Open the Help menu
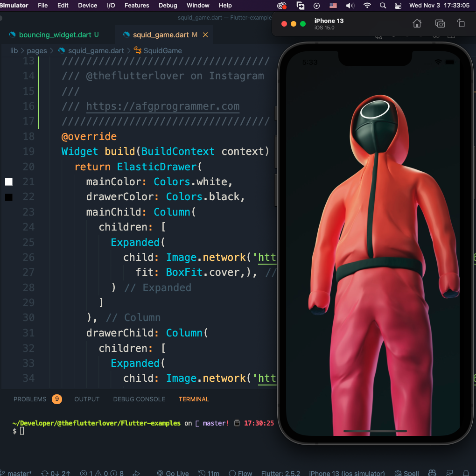Screen dimensions: 476x476 tap(225, 6)
